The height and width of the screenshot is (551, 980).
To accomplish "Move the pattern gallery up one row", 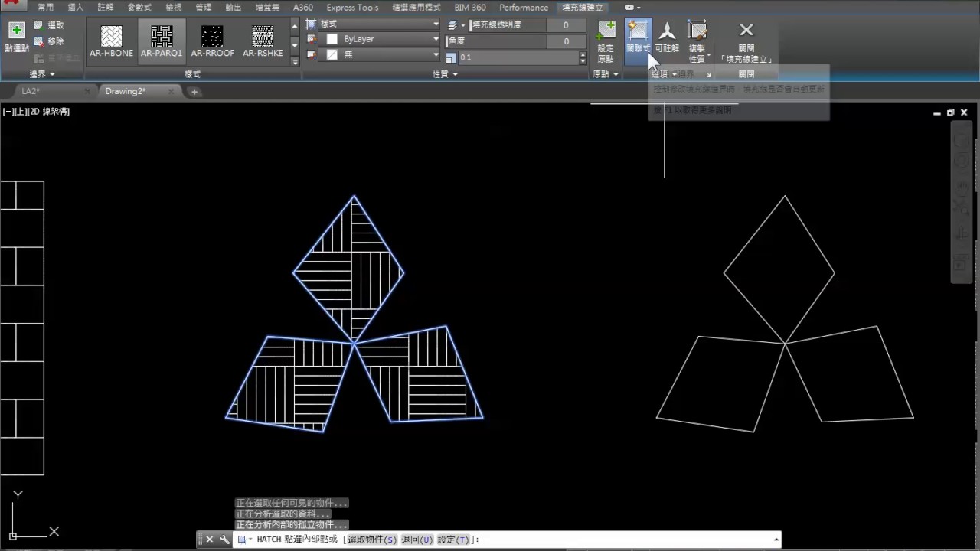I will (x=295, y=25).
